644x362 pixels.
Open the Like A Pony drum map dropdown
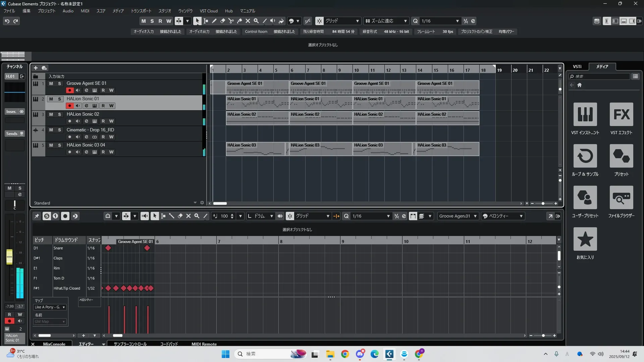pos(50,307)
